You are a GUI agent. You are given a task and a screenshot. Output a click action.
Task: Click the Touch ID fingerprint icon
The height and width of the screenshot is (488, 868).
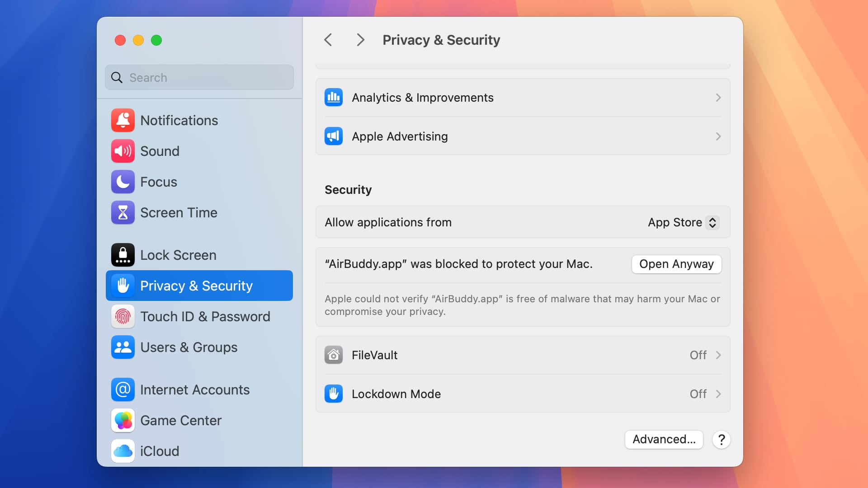(123, 316)
